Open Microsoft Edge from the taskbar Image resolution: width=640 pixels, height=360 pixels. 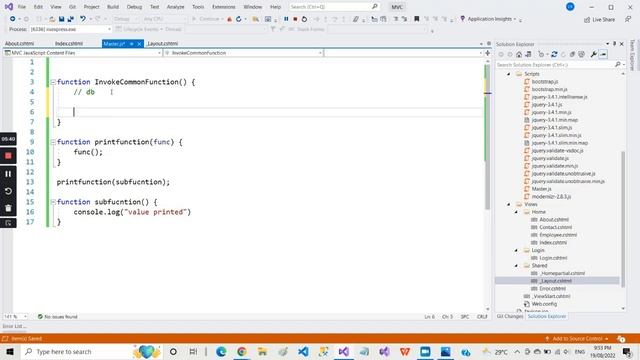221,351
